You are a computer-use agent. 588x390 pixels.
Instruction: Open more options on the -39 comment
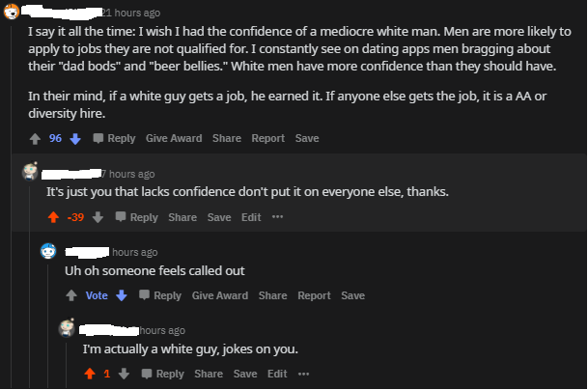pos(278,217)
